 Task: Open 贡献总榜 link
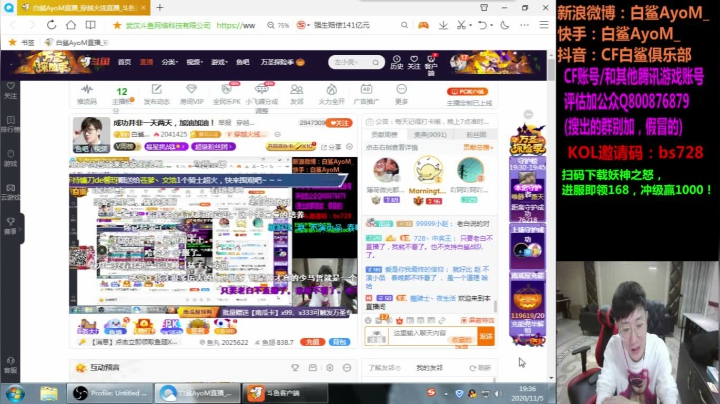(478, 147)
